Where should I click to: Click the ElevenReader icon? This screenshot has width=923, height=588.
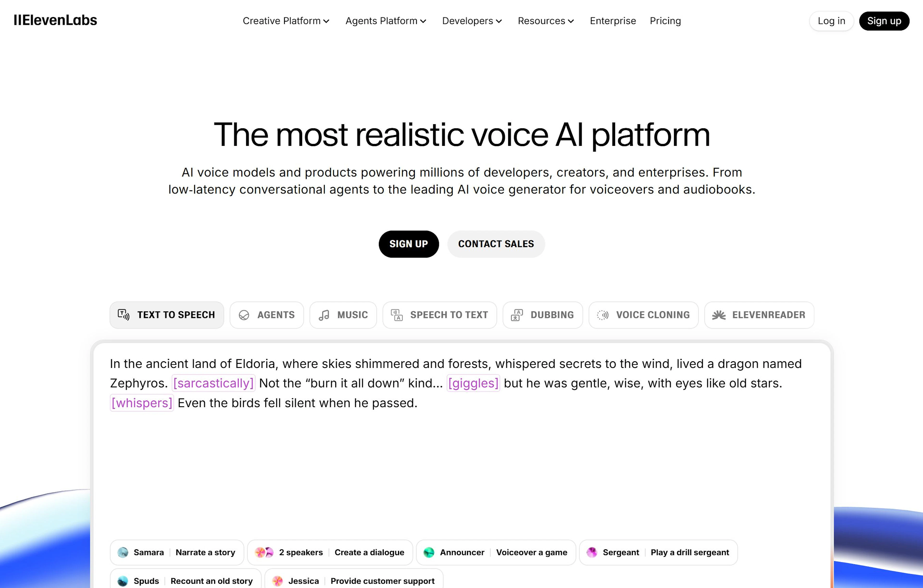tap(719, 315)
